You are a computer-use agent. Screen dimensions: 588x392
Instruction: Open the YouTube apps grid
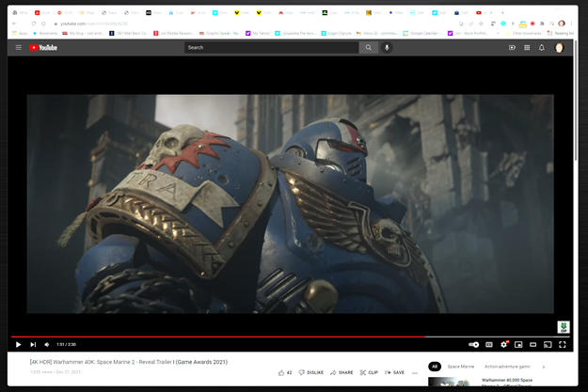point(527,48)
